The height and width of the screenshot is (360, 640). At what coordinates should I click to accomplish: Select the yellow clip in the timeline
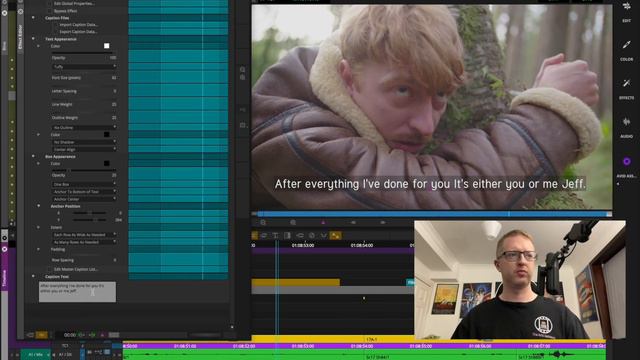296,282
